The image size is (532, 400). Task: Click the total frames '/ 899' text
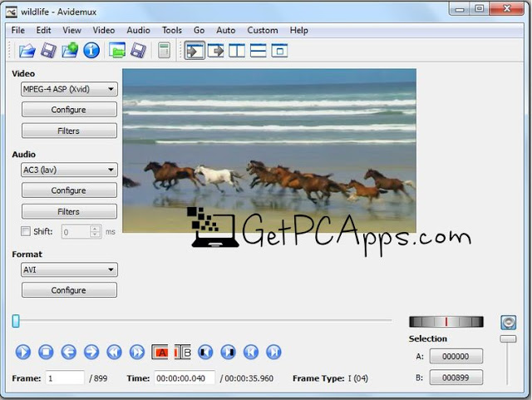coord(98,378)
